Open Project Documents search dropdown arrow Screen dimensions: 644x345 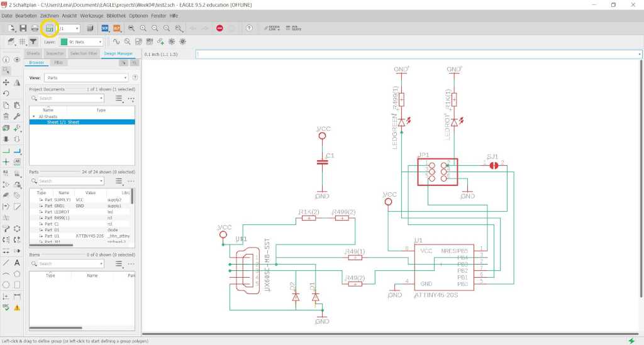pyautogui.click(x=101, y=99)
